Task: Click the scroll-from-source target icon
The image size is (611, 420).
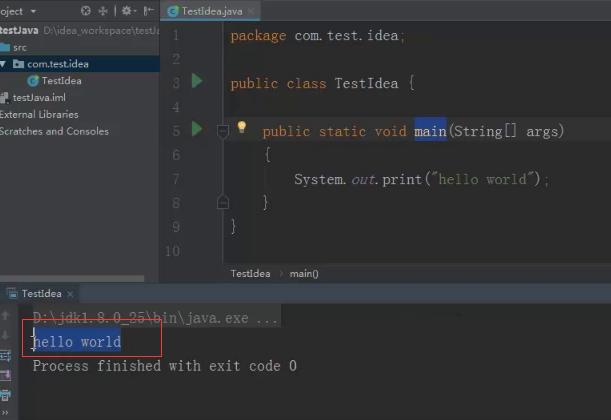Action: 86,11
